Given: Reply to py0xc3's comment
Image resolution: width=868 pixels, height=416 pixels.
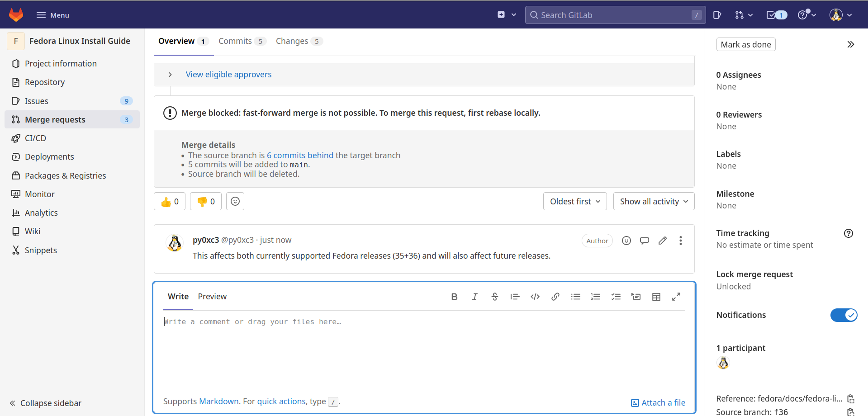Looking at the screenshot, I should [645, 241].
